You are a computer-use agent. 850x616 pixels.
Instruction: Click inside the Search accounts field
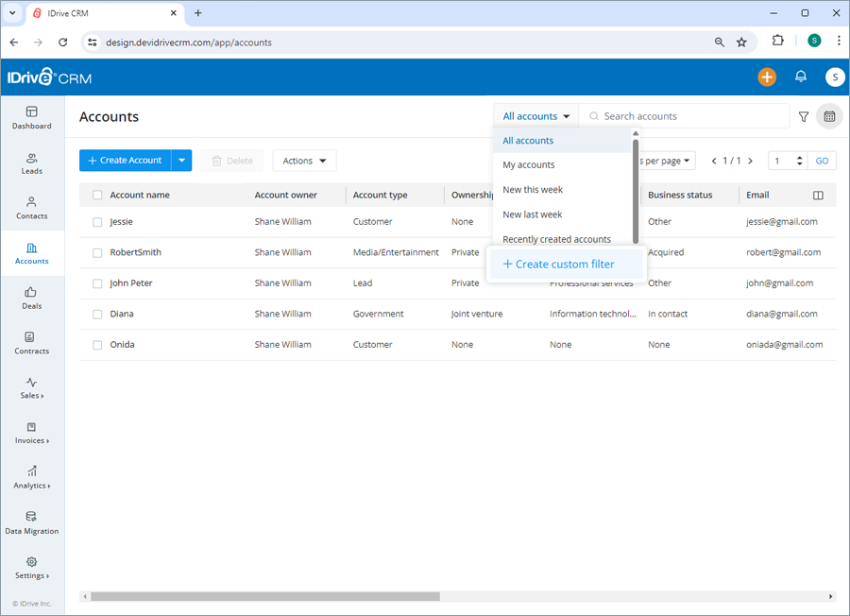tap(661, 115)
